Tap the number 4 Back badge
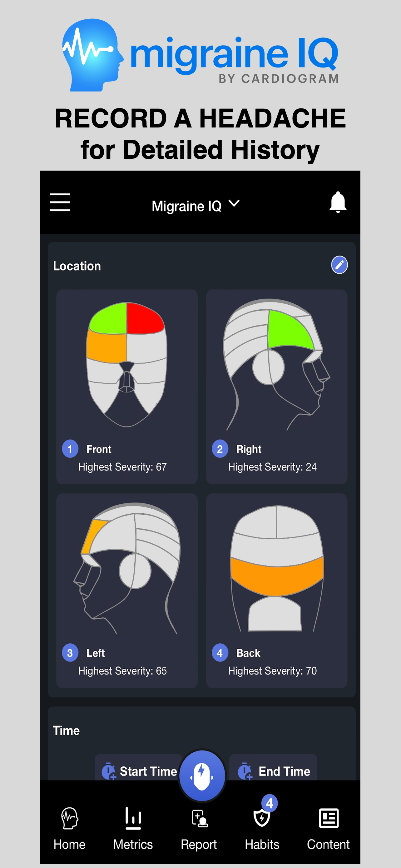Image resolution: width=401 pixels, height=868 pixels. [x=220, y=653]
